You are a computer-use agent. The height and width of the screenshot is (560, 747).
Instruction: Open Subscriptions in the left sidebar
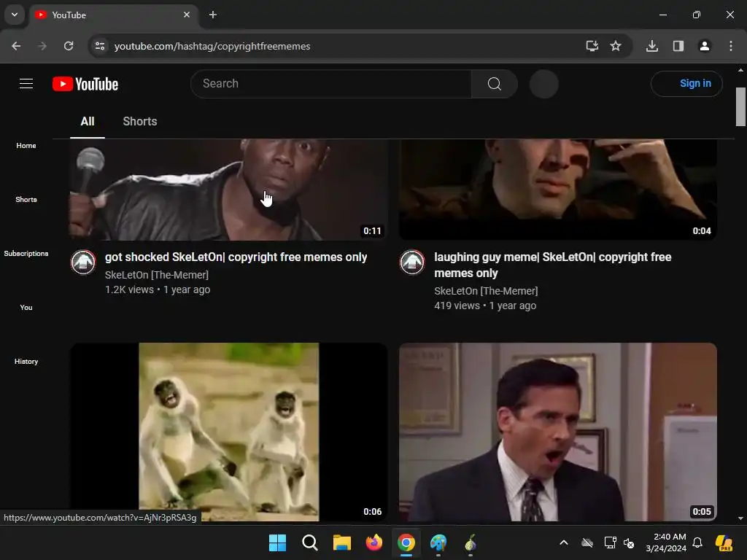point(26,253)
